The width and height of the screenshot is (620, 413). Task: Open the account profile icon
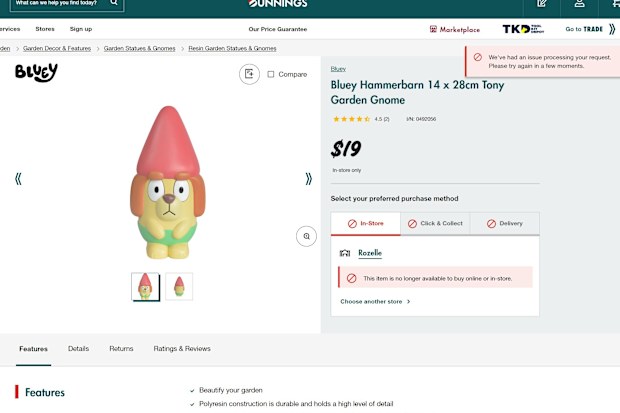pos(579,4)
